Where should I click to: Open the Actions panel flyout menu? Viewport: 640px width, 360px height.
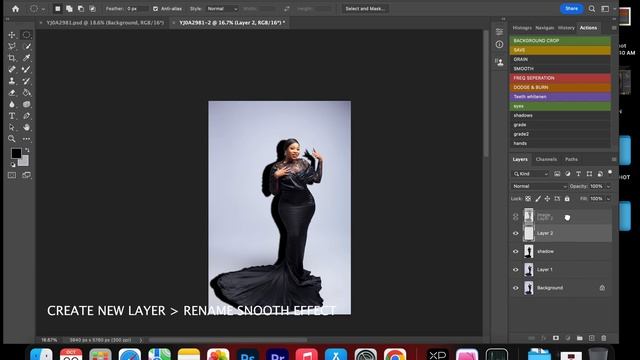tap(614, 28)
